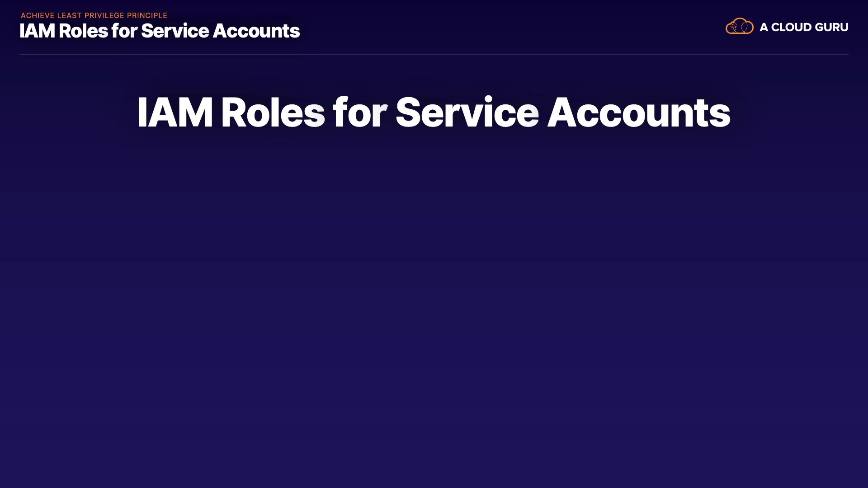Click the "A CLOUD GURU" brand text

[803, 27]
